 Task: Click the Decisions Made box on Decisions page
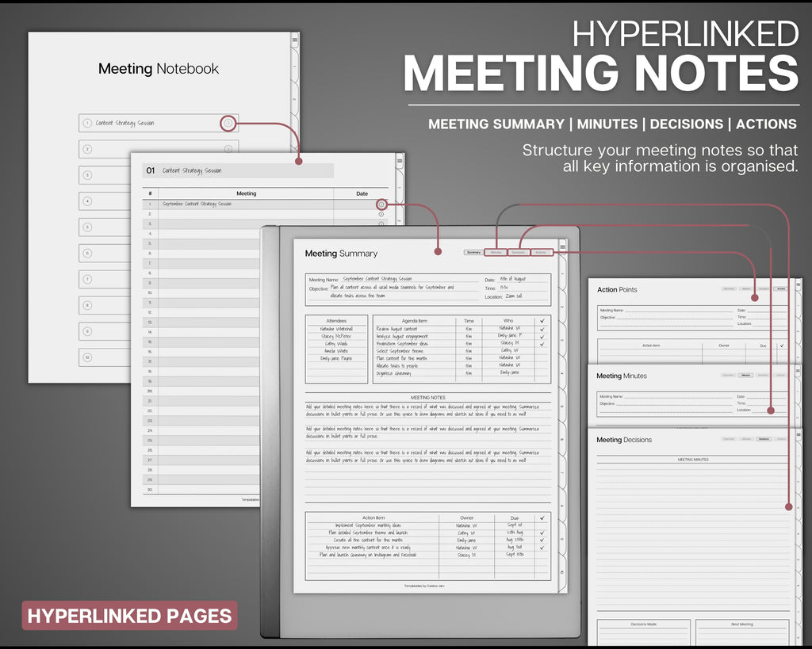643,632
